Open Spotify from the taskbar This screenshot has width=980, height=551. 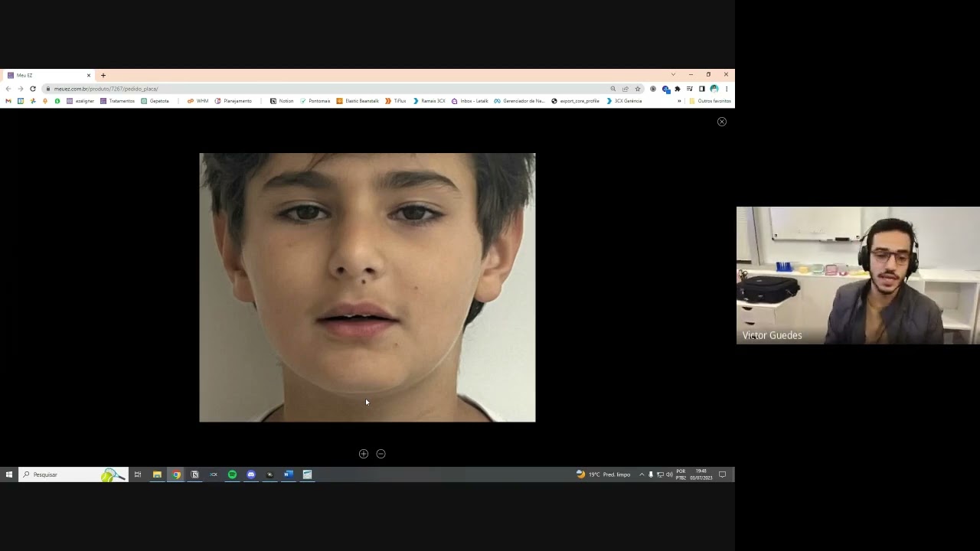tap(232, 474)
